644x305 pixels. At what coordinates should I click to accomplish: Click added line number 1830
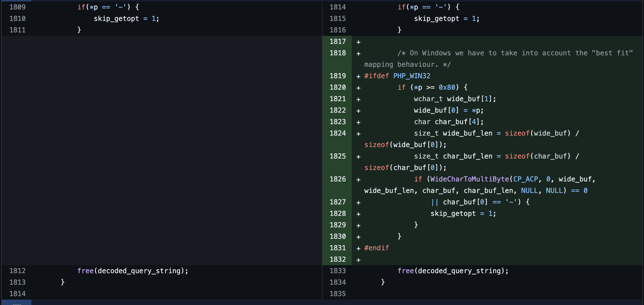(338, 236)
